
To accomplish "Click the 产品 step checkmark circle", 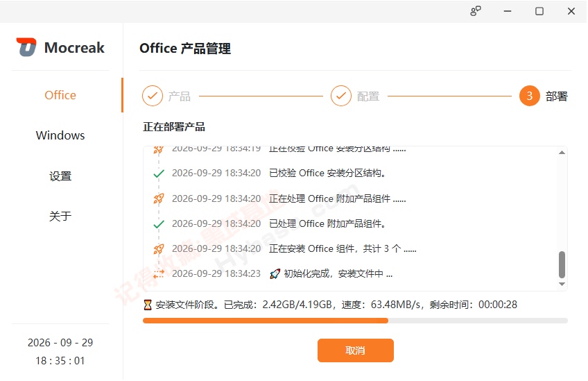I will pyautogui.click(x=153, y=96).
